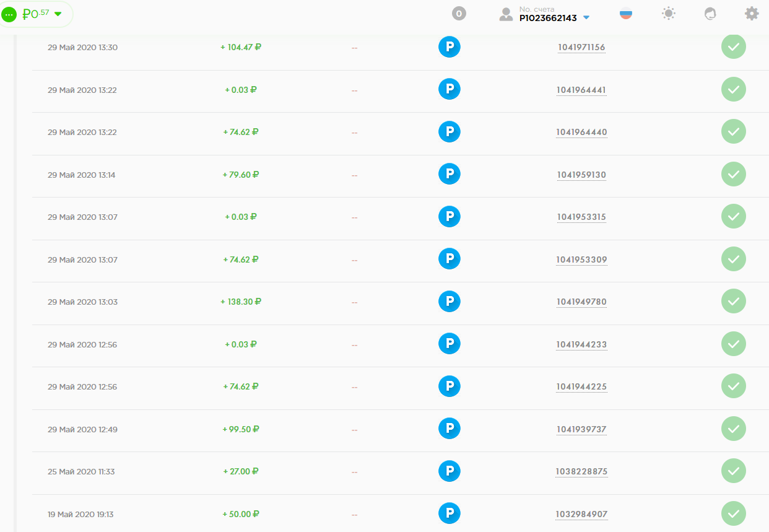Click Payeer icon for transaction 1041964440
The width and height of the screenshot is (769, 532).
point(450,132)
